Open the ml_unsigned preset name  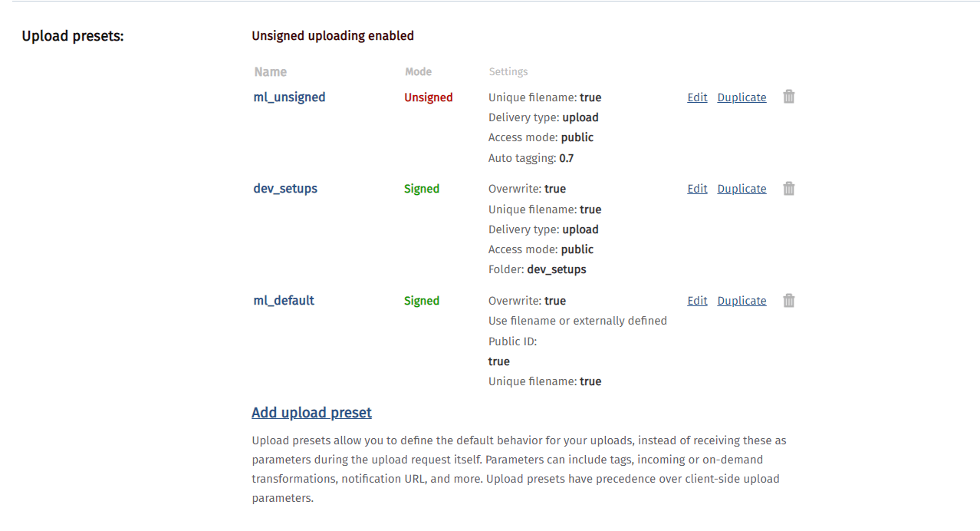(x=289, y=97)
